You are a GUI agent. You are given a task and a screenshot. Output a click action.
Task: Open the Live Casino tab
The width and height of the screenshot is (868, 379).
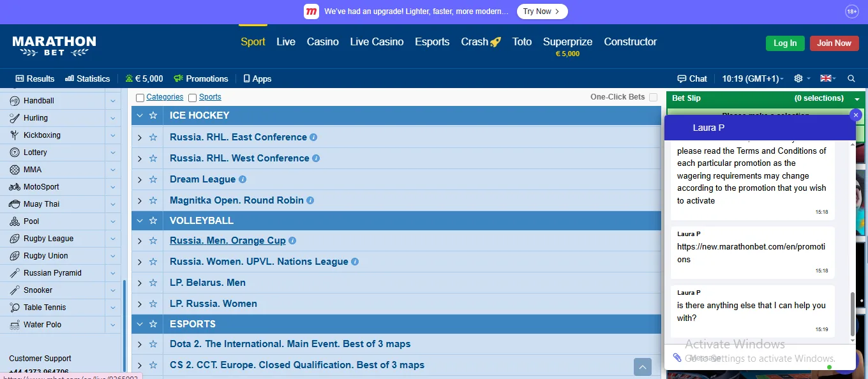pyautogui.click(x=377, y=41)
